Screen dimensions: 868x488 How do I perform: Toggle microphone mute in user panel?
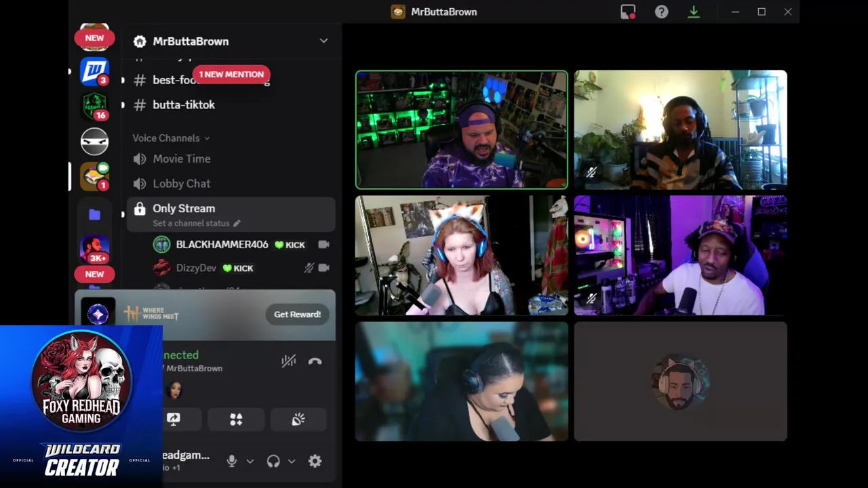click(231, 461)
